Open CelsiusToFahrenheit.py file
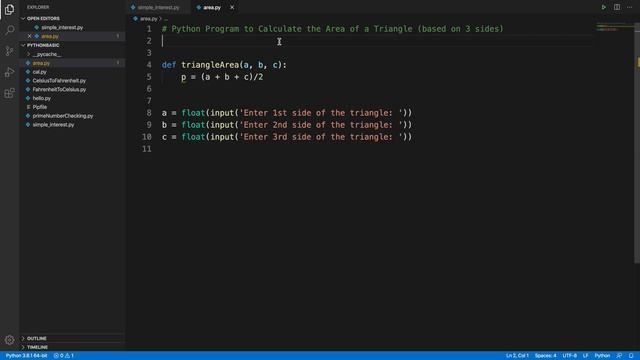The width and height of the screenshot is (640, 360). pyautogui.click(x=59, y=81)
